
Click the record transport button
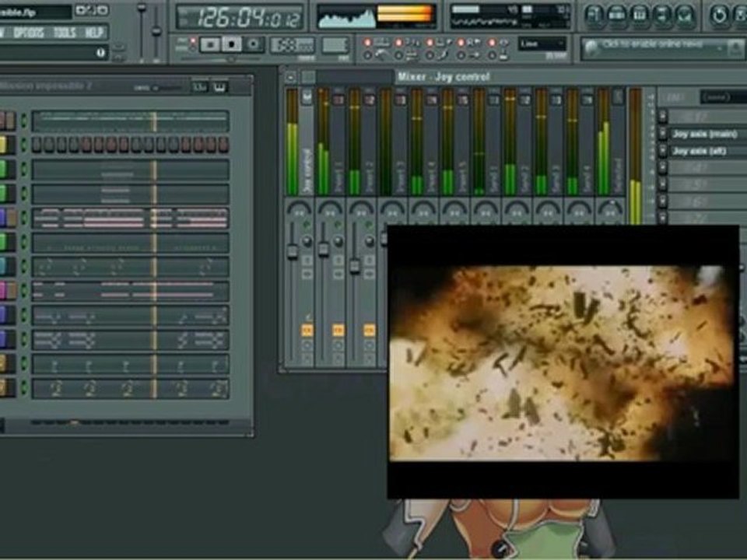[x=254, y=45]
